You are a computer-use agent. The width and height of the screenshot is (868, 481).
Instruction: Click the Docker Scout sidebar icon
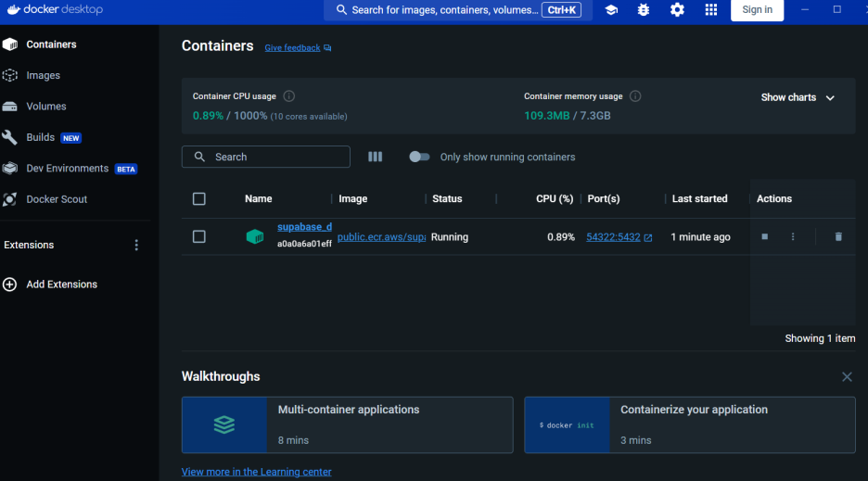point(10,199)
